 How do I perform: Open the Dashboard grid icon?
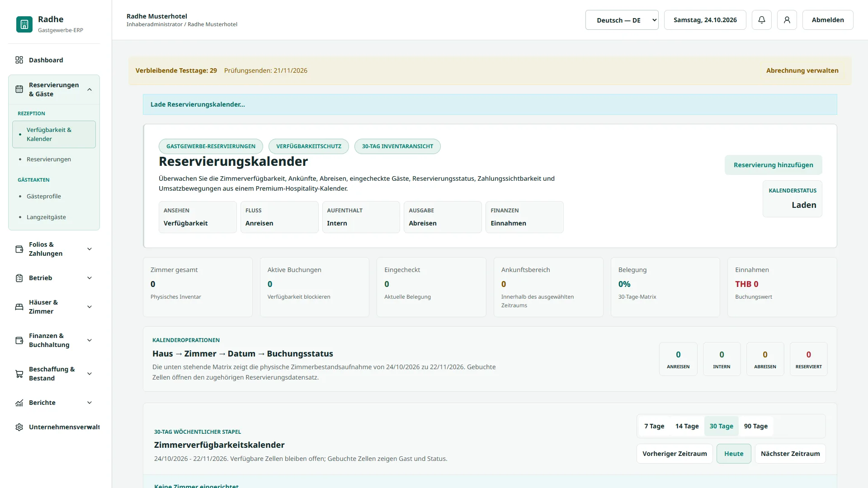pos(19,60)
